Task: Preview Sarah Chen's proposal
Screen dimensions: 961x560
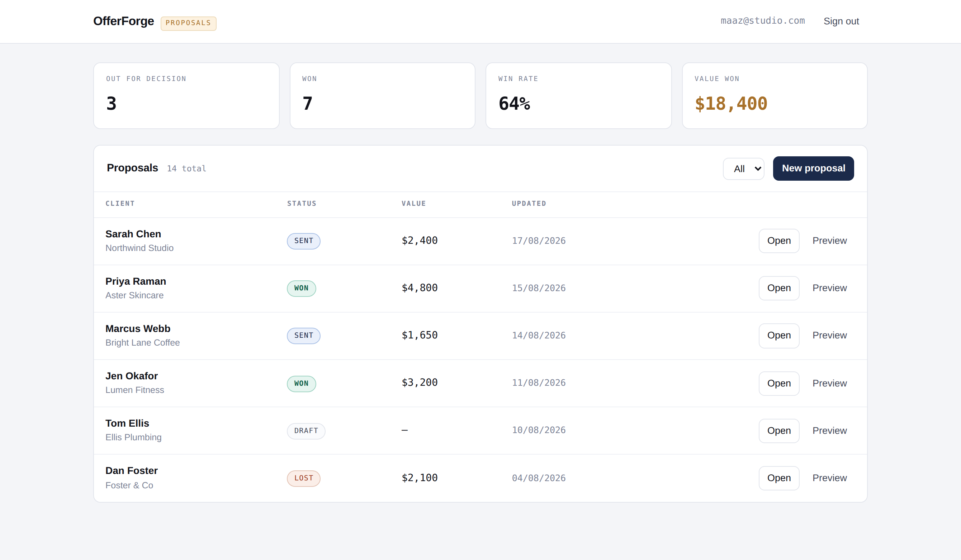Action: point(829,241)
